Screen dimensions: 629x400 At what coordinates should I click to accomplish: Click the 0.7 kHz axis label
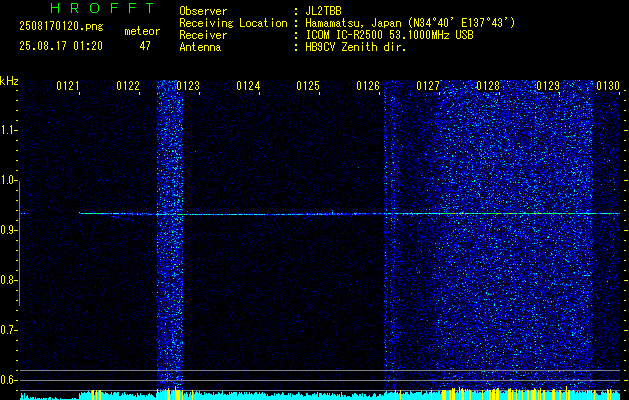8,330
